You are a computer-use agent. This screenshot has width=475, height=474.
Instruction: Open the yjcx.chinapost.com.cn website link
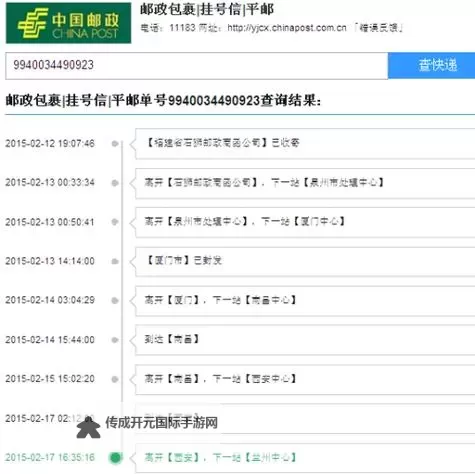287,28
